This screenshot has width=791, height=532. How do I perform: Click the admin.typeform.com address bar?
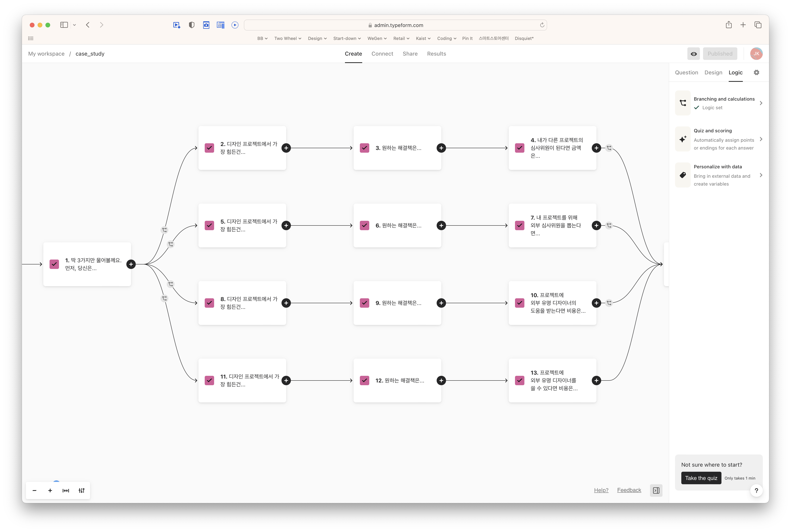coord(395,25)
